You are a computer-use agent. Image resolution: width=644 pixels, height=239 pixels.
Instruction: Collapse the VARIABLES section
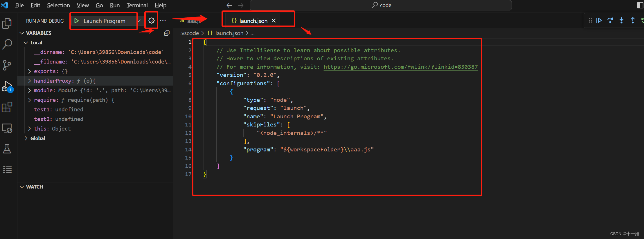(22, 33)
